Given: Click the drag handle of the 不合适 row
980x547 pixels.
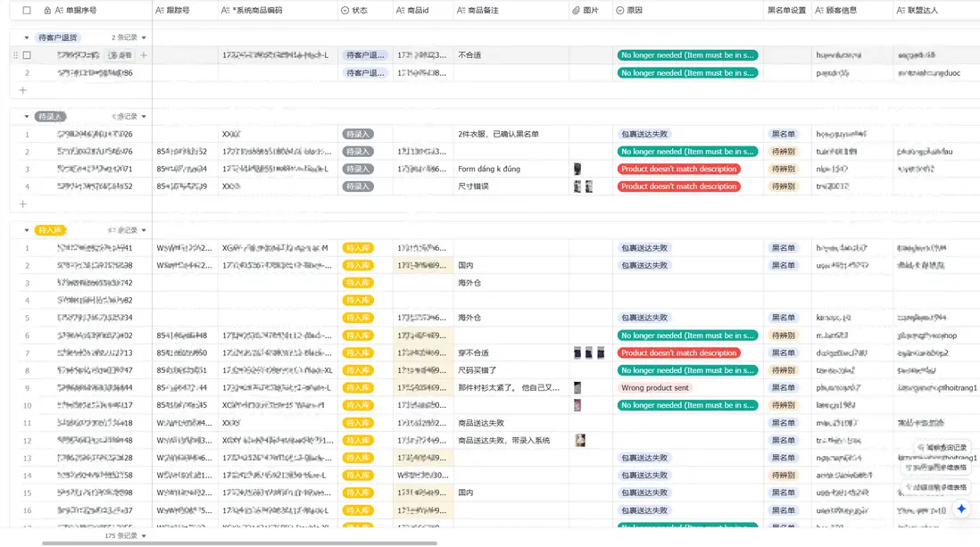Looking at the screenshot, I should [x=16, y=55].
